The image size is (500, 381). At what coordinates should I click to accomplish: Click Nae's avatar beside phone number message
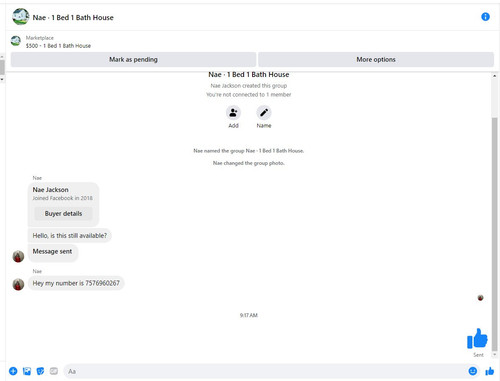[18, 284]
